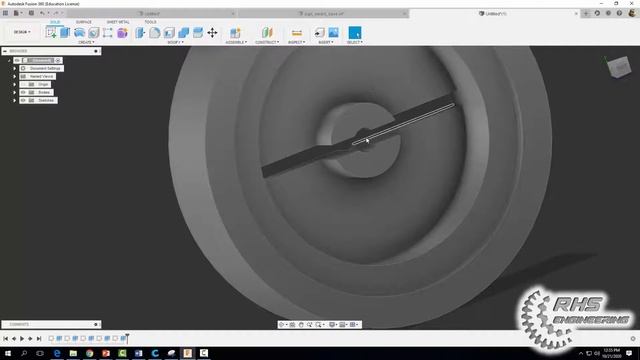640x360 pixels.
Task: Switch to the Tools tab
Action: pyautogui.click(x=150, y=22)
